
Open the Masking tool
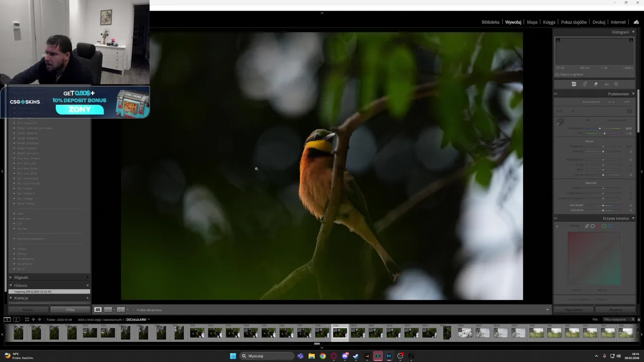point(616,84)
